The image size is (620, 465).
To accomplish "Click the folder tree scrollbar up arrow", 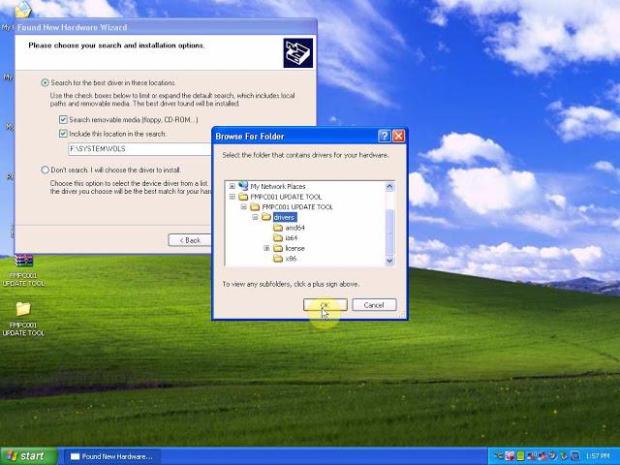I will point(389,186).
